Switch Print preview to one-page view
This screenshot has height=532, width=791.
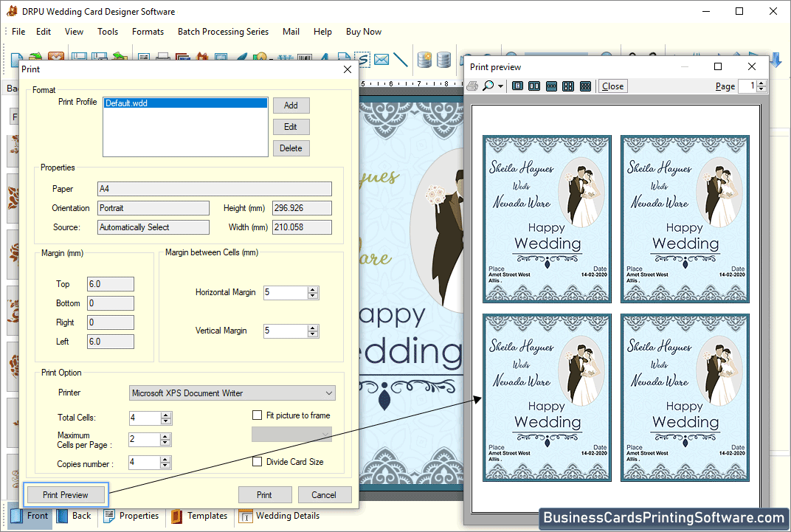517,86
